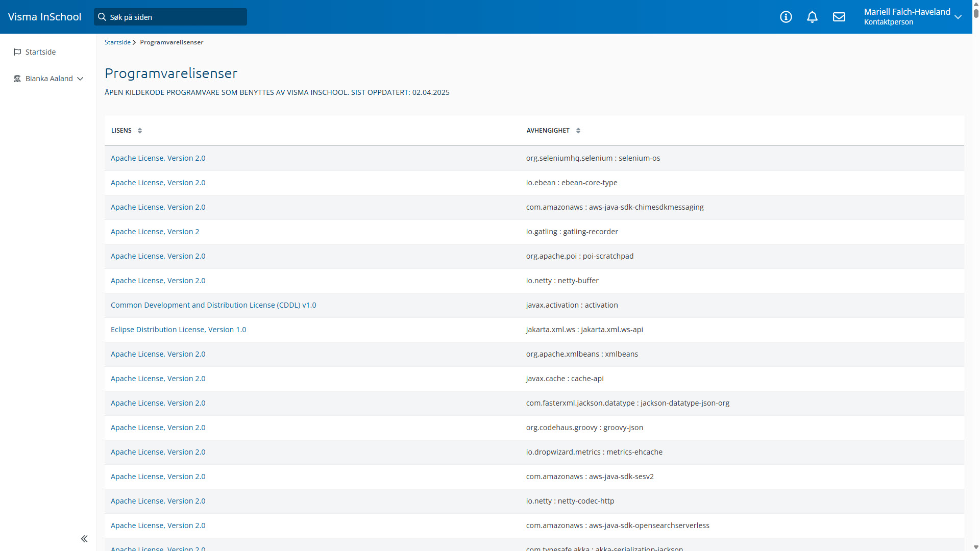Select 'io.gatling : gatling-recorder' cell
Image resolution: width=980 pixels, height=551 pixels.
572,232
